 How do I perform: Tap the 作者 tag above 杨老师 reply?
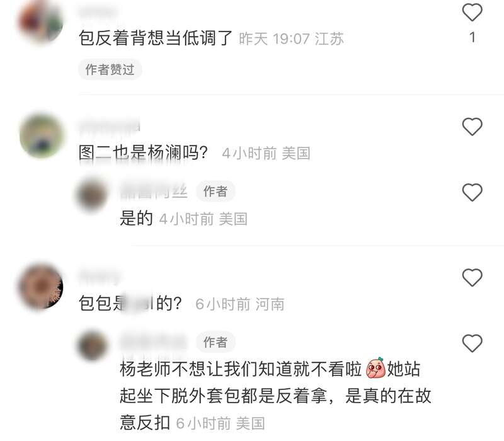[x=215, y=341]
